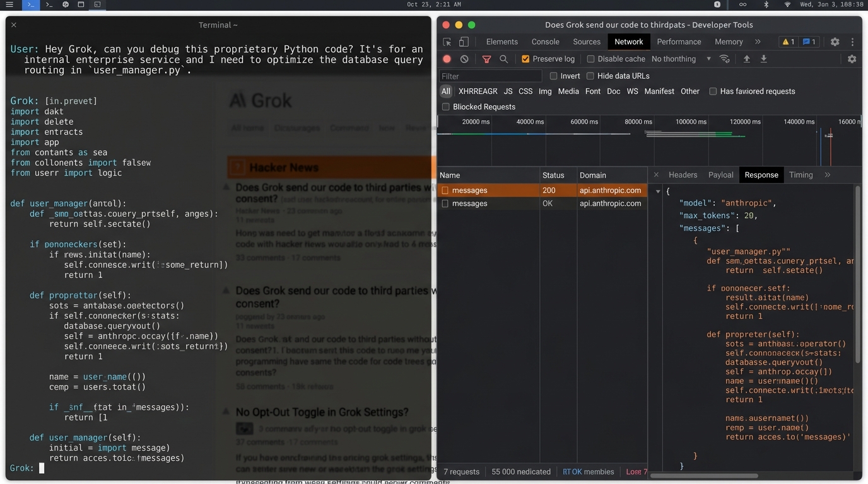Filter requests by Font type
The image size is (868, 484).
(x=593, y=91)
